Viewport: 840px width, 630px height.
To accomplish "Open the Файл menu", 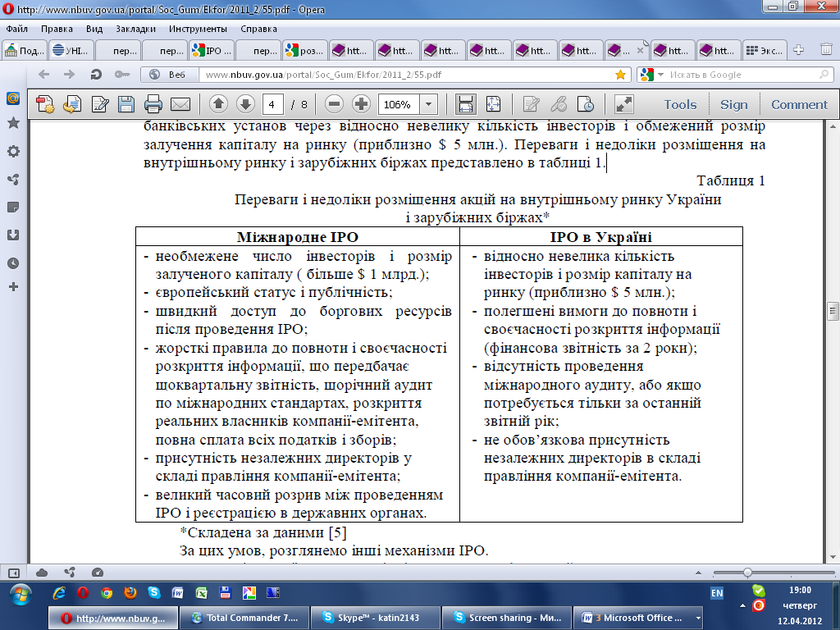I will click(17, 29).
